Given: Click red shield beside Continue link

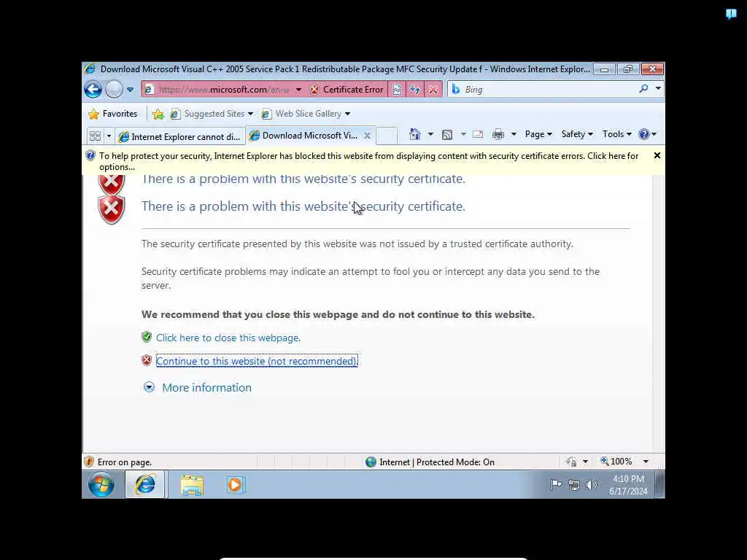Looking at the screenshot, I should pos(147,360).
